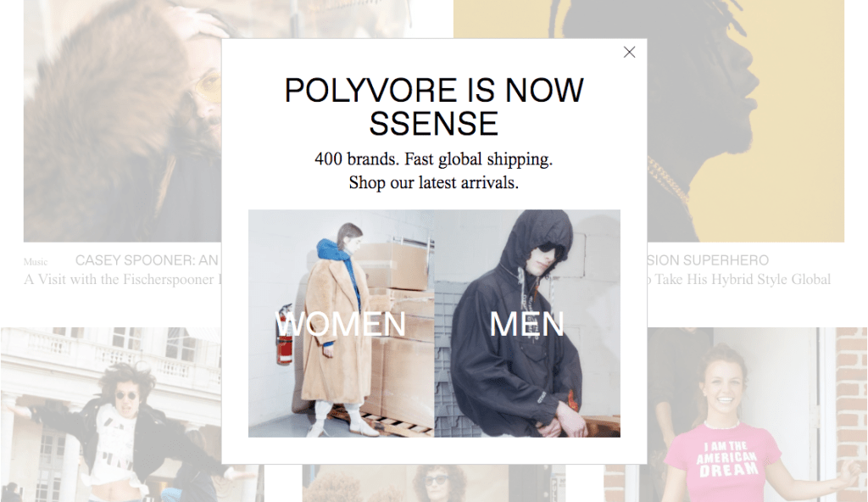Click 'Shop our latest arrivals.' text

(434, 182)
